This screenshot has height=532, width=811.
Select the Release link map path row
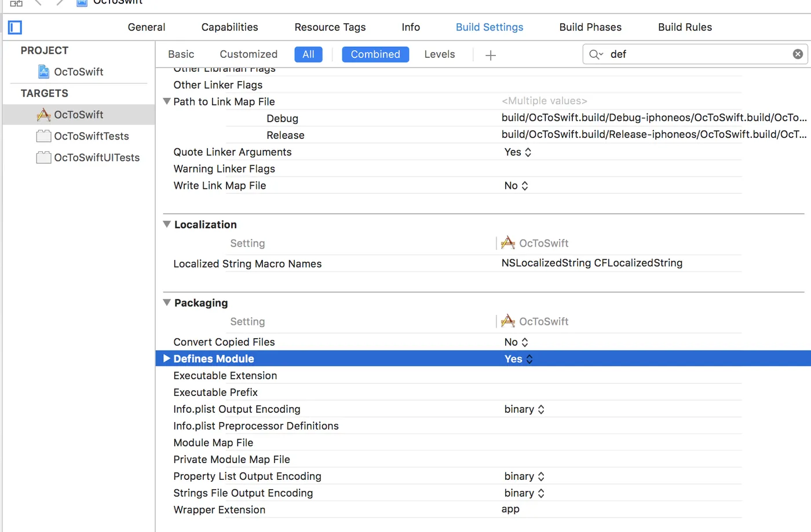point(483,135)
